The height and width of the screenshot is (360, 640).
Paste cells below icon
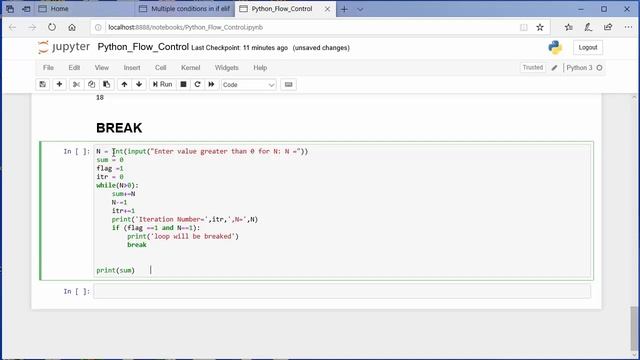tap(107, 84)
